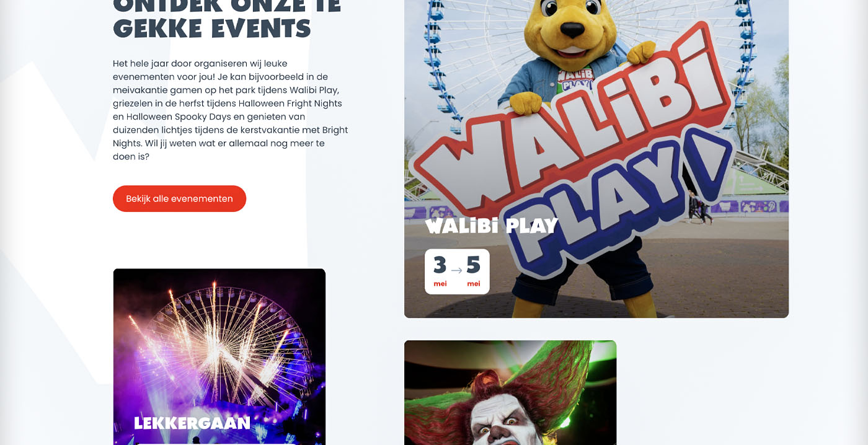The height and width of the screenshot is (445, 868).
Task: Click the 'GEKKE EVENTS' heading
Action: (x=212, y=29)
